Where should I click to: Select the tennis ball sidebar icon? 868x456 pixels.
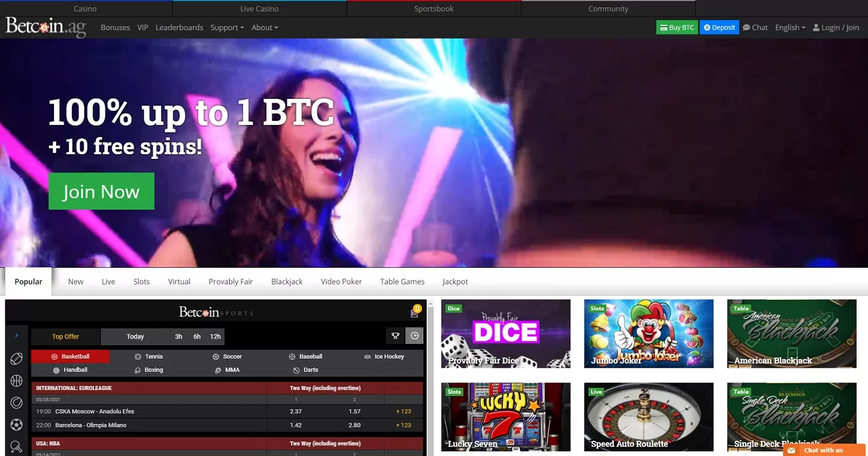(17, 403)
